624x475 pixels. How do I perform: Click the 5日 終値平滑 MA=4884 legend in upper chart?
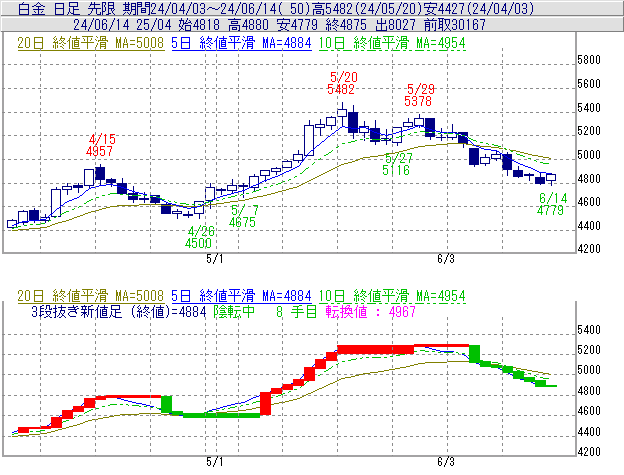(241, 43)
